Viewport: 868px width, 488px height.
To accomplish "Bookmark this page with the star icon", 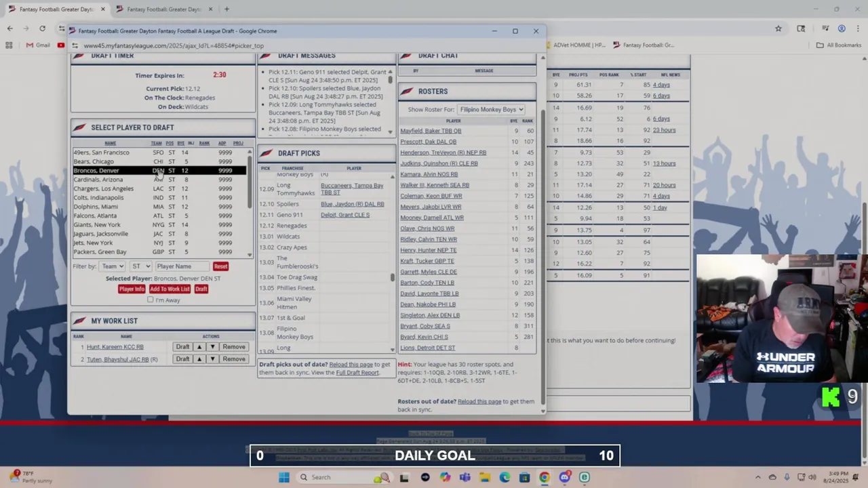I will (778, 28).
